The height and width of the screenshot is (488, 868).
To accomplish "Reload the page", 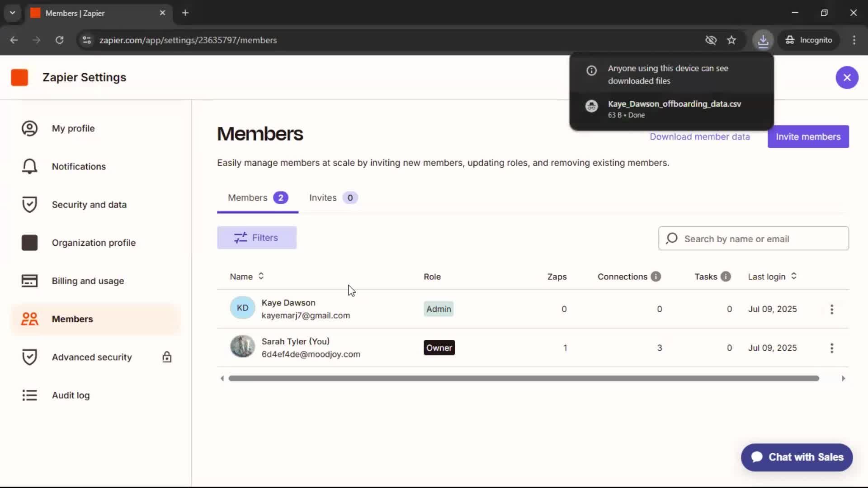I will [x=59, y=40].
